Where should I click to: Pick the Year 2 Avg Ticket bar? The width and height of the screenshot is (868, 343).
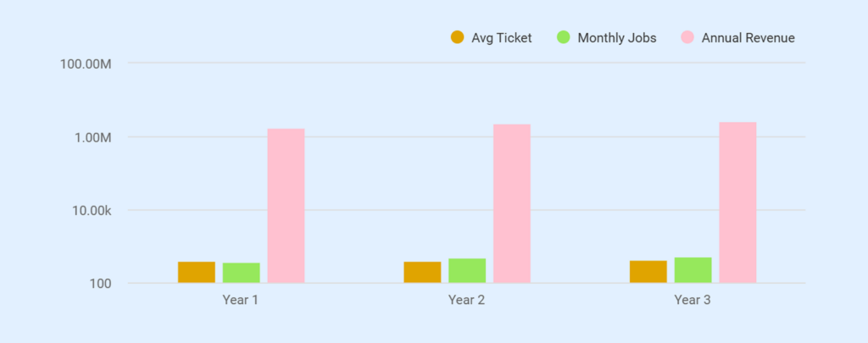(x=422, y=273)
